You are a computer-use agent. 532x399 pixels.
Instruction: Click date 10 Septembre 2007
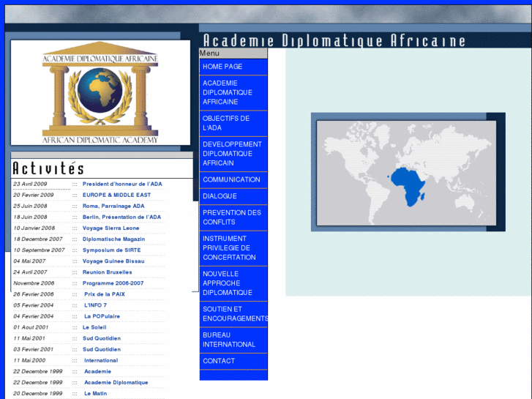[x=39, y=250]
